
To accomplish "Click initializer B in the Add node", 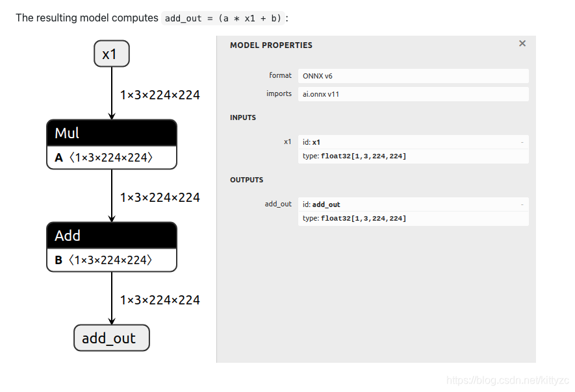I will [112, 260].
